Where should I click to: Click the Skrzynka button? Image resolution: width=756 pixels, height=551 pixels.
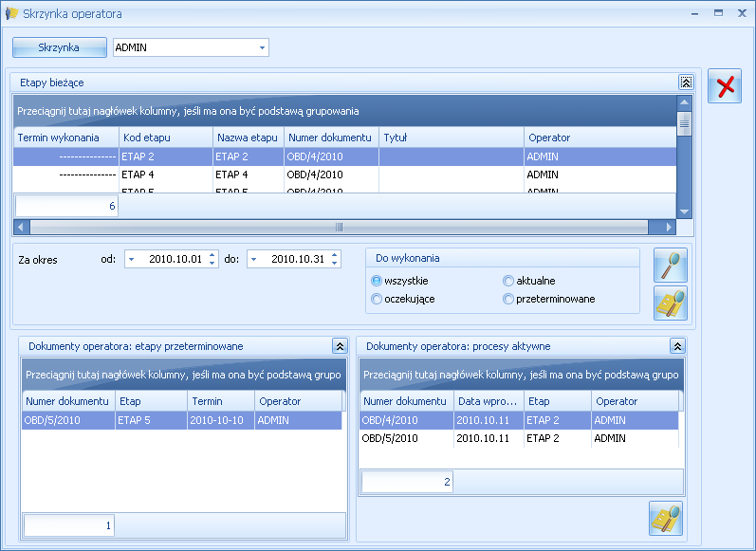pyautogui.click(x=60, y=47)
